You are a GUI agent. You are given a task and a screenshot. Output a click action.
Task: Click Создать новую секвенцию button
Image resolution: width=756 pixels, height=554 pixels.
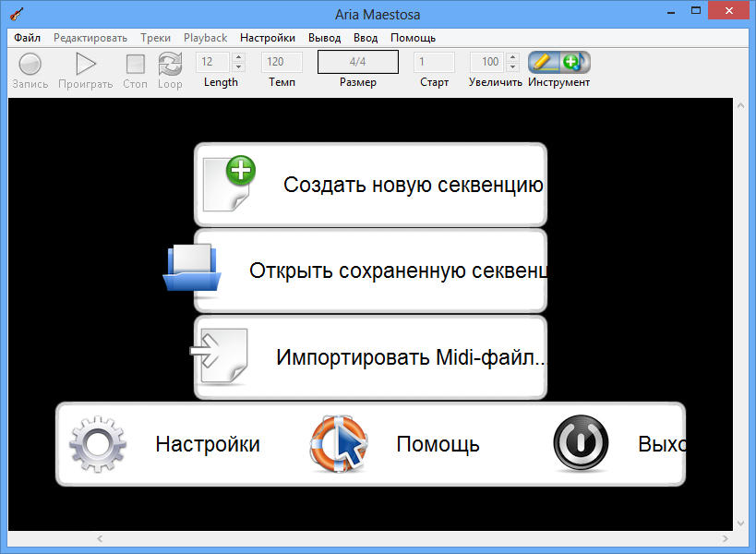[x=370, y=185]
